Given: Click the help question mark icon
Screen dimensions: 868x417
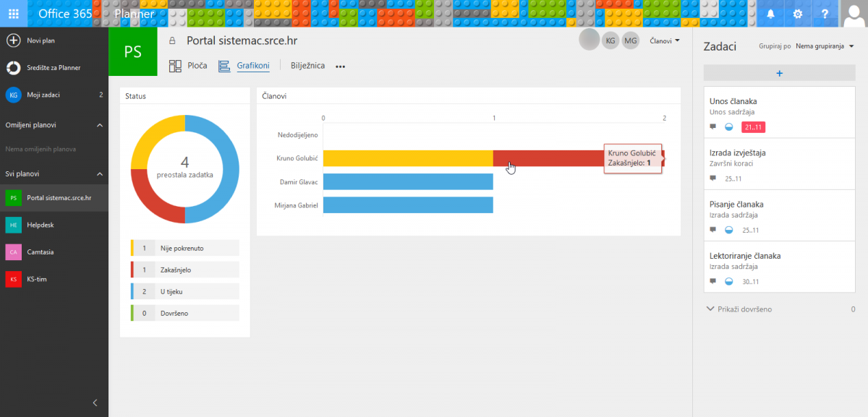Looking at the screenshot, I should point(825,14).
